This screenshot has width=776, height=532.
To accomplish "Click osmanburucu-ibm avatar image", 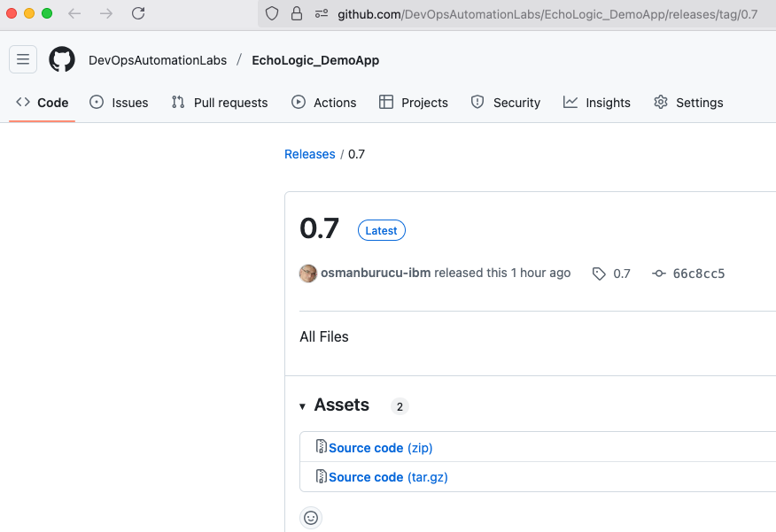I will point(307,274).
